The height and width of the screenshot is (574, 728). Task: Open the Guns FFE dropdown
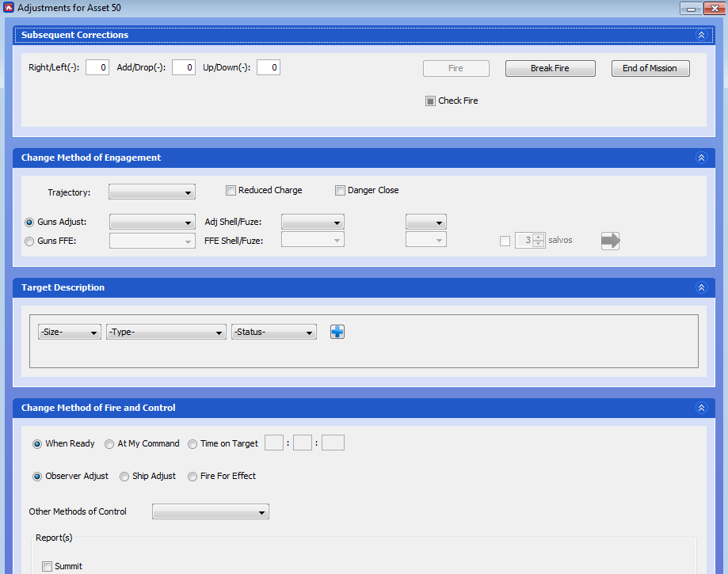point(152,241)
